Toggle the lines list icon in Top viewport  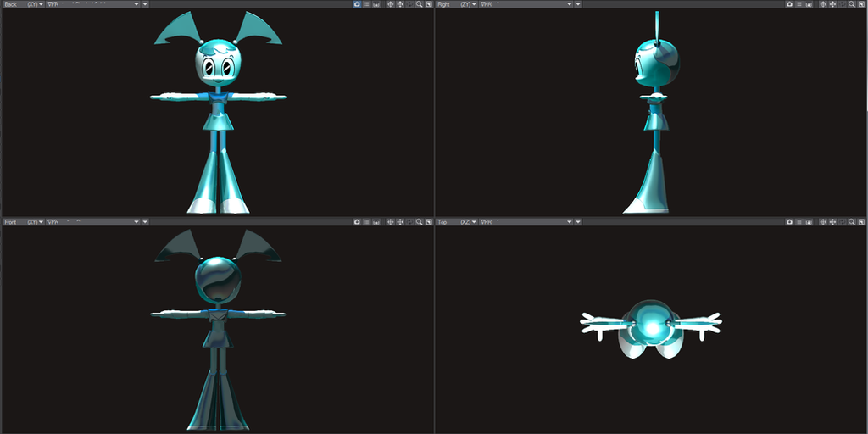tap(798, 221)
